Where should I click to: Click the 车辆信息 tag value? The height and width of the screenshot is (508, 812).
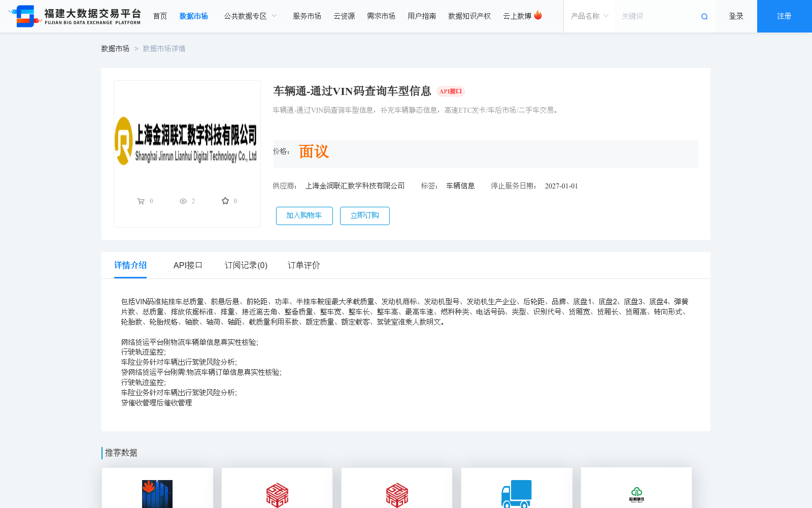pyautogui.click(x=460, y=186)
